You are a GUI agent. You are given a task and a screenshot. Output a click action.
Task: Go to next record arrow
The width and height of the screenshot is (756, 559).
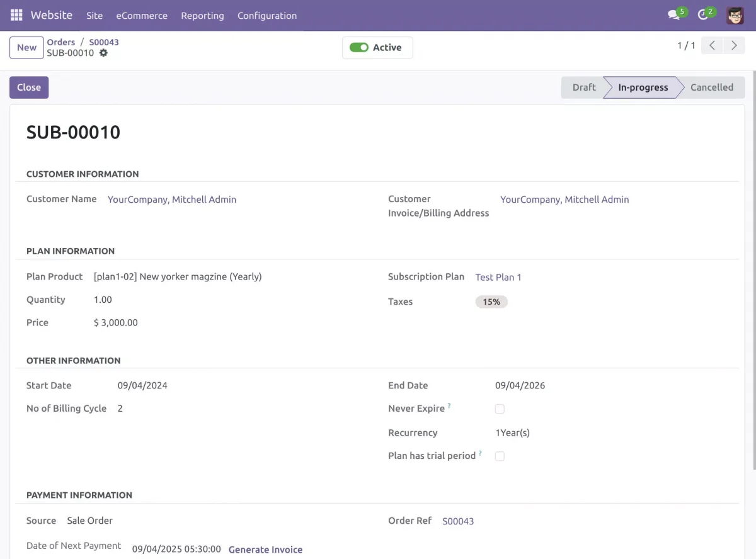734,45
